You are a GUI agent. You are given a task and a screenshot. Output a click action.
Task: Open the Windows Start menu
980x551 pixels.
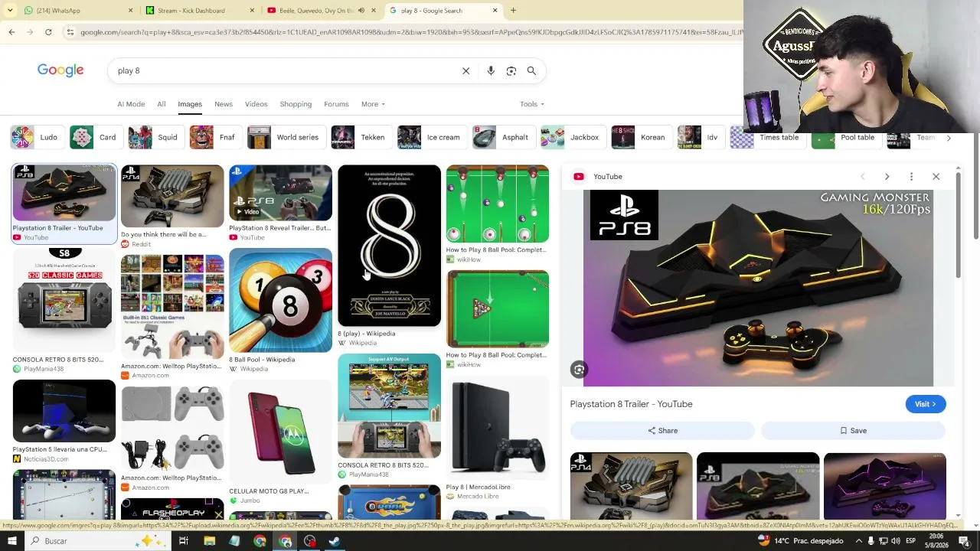pos(11,541)
